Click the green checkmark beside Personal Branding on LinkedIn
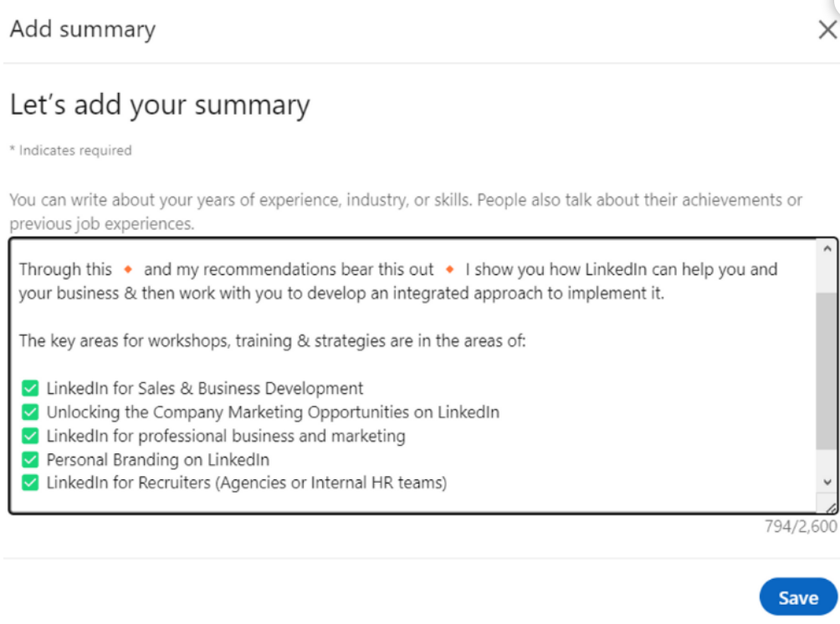This screenshot has height=624, width=840. pyautogui.click(x=30, y=459)
